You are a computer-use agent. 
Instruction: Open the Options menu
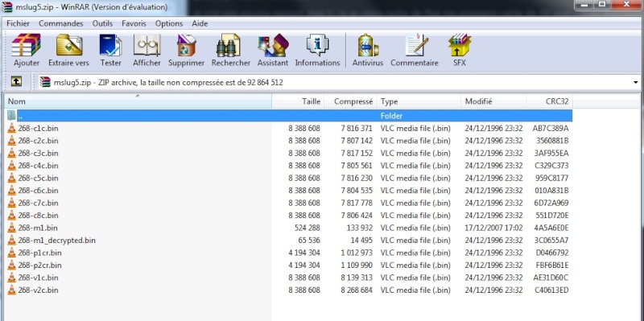[169, 23]
